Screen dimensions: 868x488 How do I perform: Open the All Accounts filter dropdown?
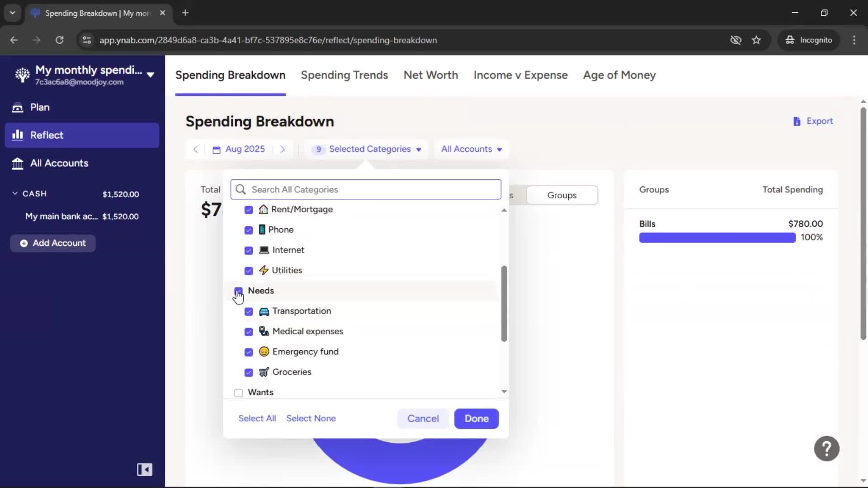[x=472, y=149]
